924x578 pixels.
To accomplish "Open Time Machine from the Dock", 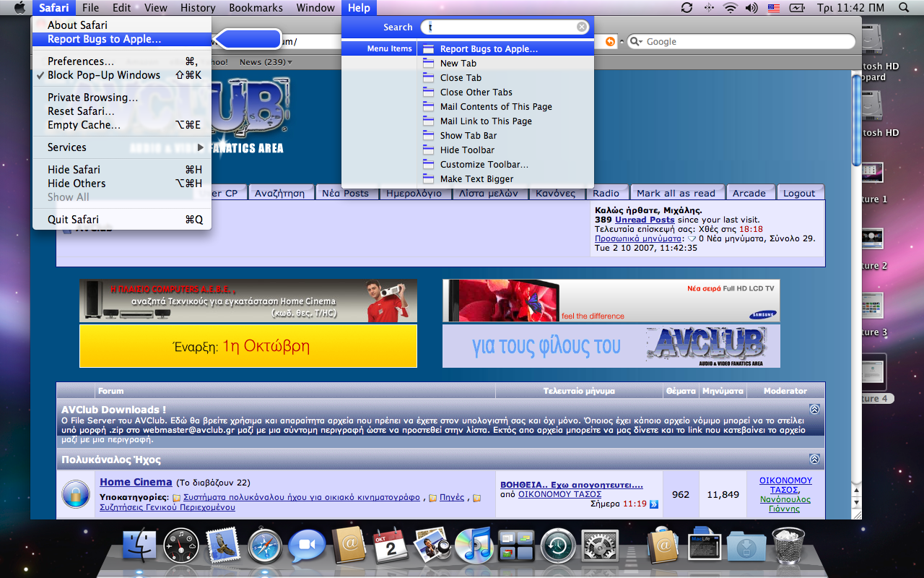I will pyautogui.click(x=558, y=547).
